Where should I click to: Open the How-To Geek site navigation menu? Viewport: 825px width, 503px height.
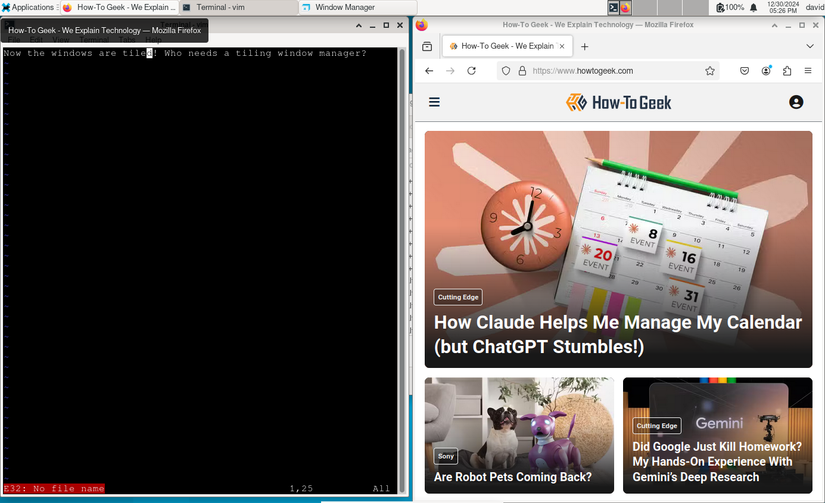point(434,102)
